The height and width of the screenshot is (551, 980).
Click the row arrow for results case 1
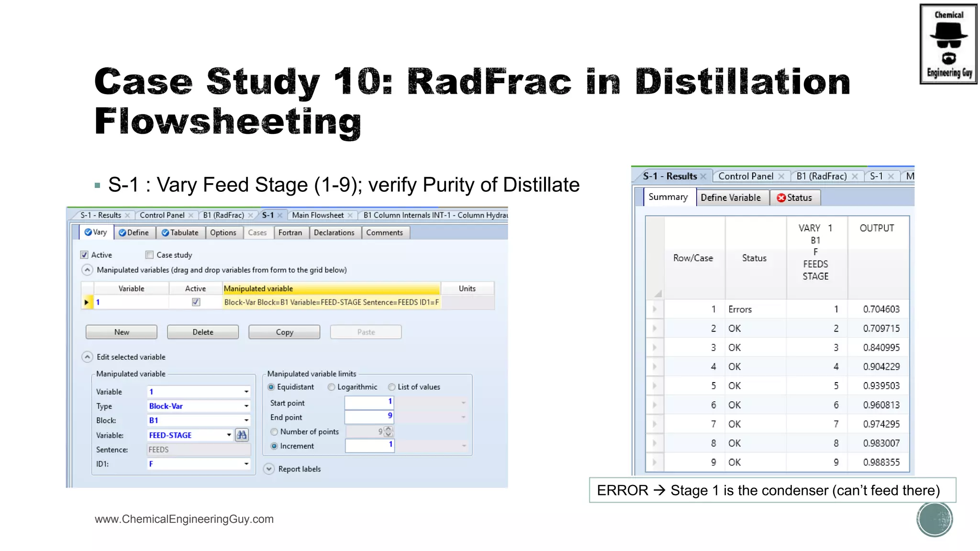click(655, 309)
